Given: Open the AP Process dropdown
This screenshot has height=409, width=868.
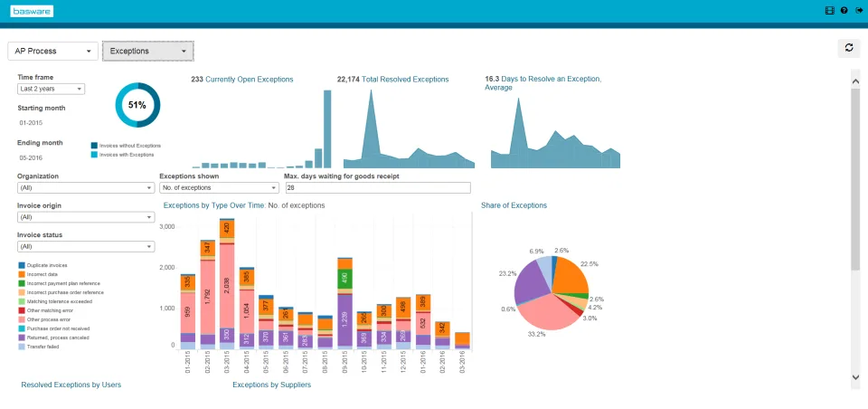Looking at the screenshot, I should pyautogui.click(x=53, y=51).
